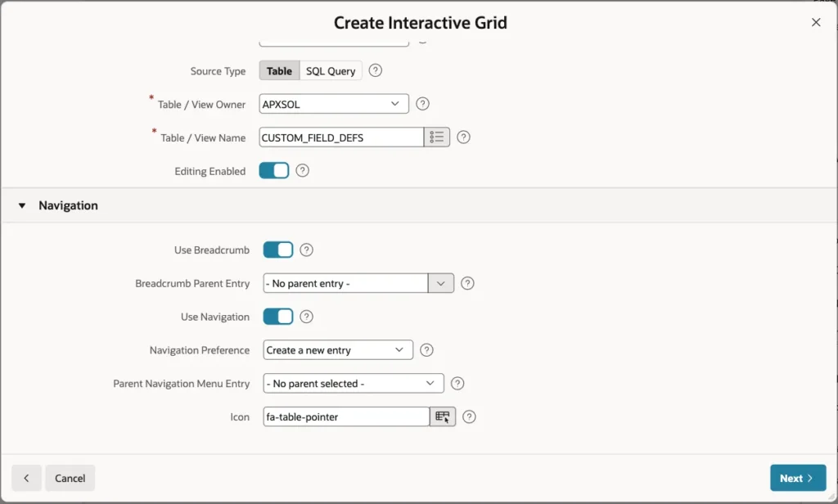Click the Breadcrumb Parent Entry text field
838x504 pixels.
click(x=345, y=283)
